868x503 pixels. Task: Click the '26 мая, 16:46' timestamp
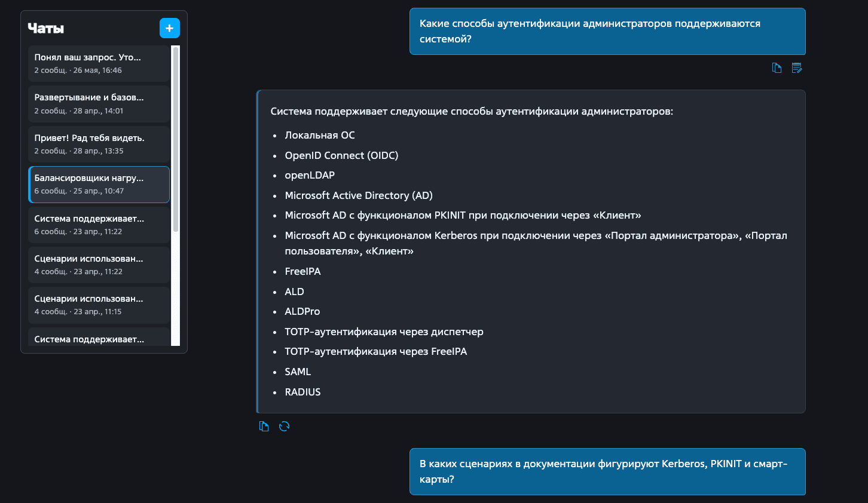(x=97, y=70)
